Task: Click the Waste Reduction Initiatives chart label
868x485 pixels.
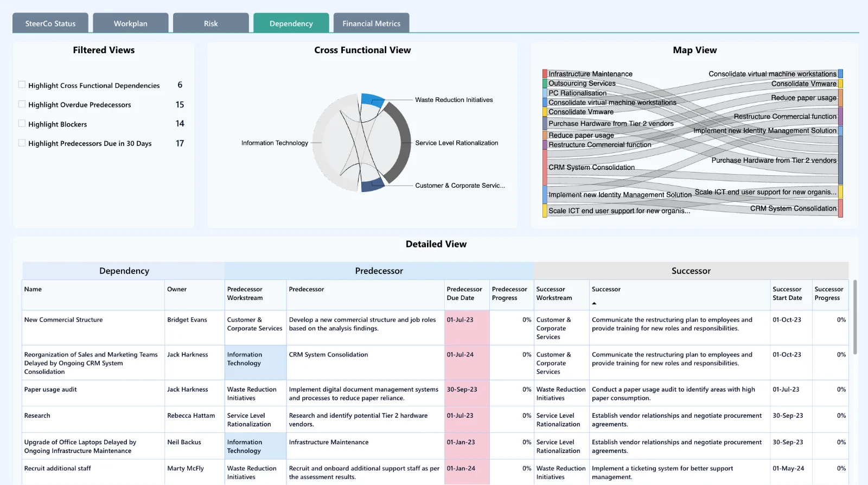Action: tap(454, 100)
